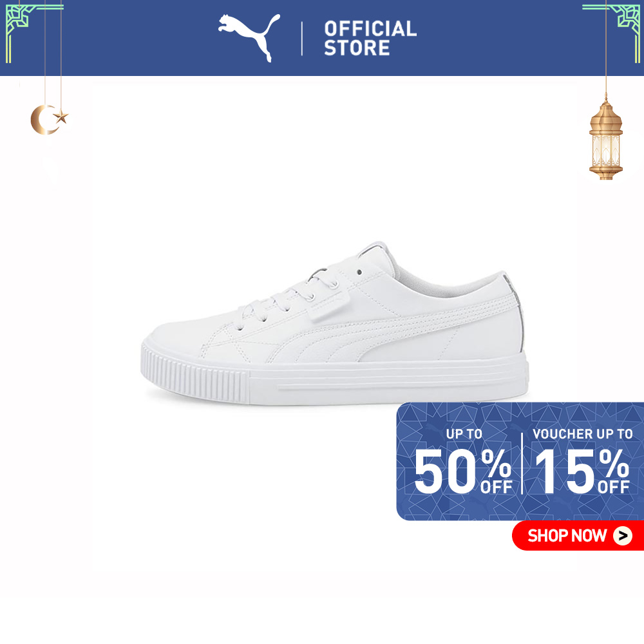Click the SHOP NOW button

click(578, 535)
